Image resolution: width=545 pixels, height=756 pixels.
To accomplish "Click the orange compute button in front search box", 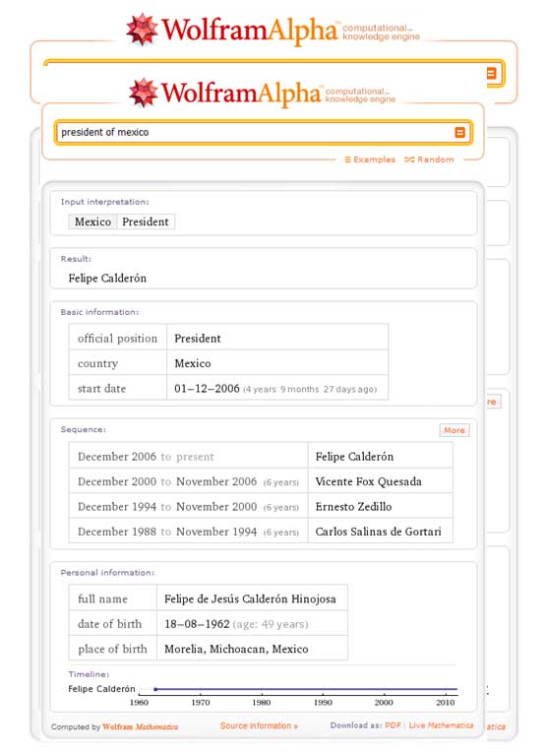I will pyautogui.click(x=459, y=132).
